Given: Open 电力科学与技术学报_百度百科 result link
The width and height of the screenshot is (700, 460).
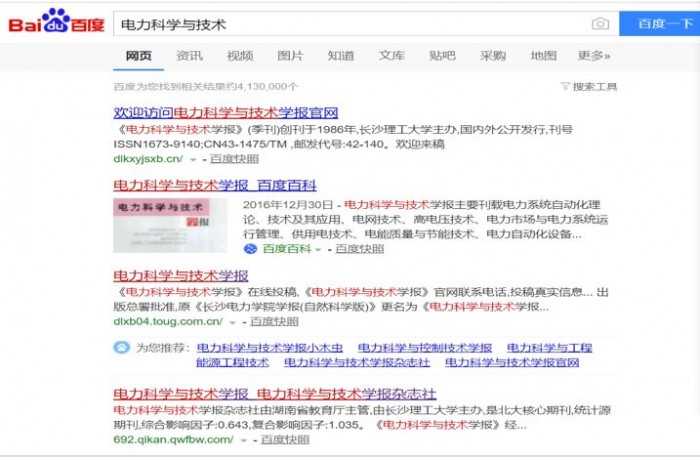Looking at the screenshot, I should pyautogui.click(x=214, y=186).
